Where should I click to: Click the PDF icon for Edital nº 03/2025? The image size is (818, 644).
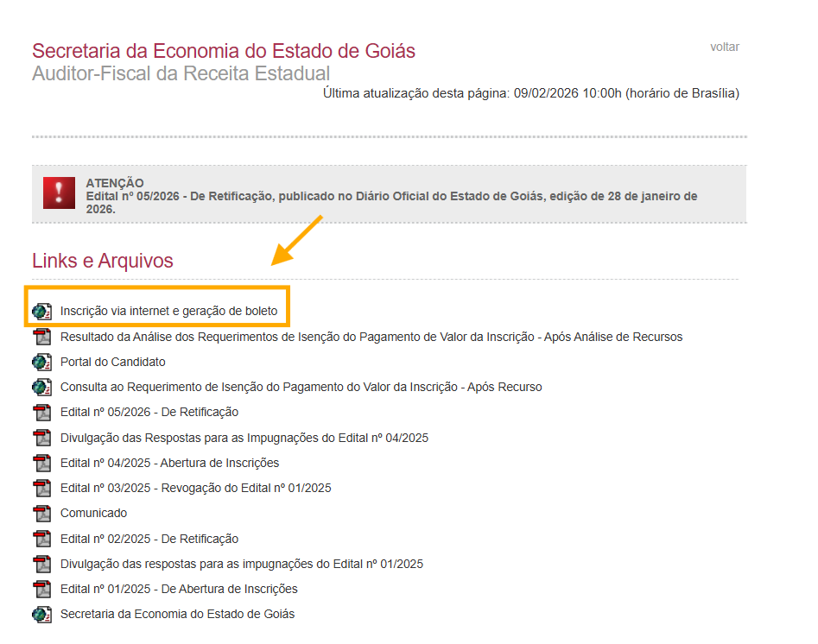click(x=41, y=489)
